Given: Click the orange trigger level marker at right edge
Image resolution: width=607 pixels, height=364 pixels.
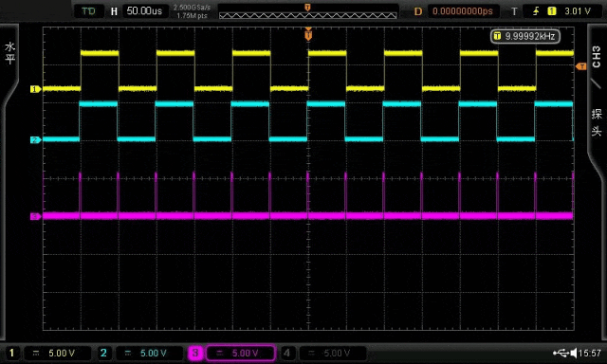Looking at the screenshot, I should [x=581, y=66].
